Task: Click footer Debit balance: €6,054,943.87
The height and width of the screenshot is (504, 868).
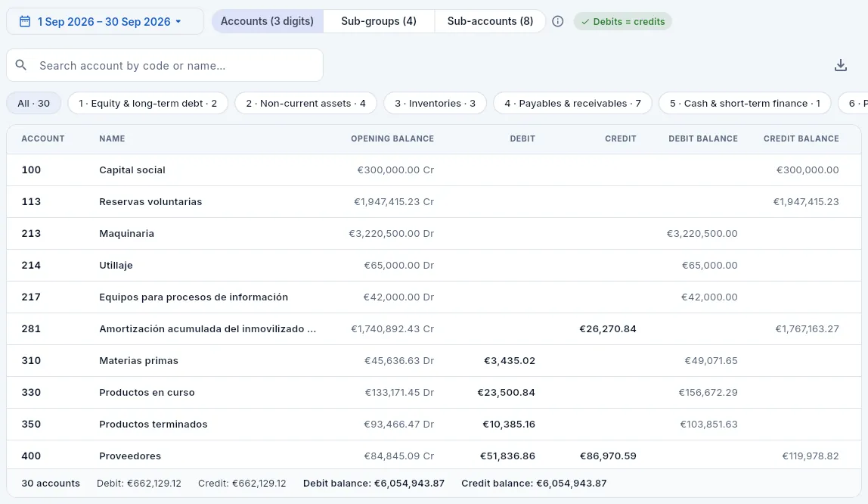Action: [x=374, y=484]
